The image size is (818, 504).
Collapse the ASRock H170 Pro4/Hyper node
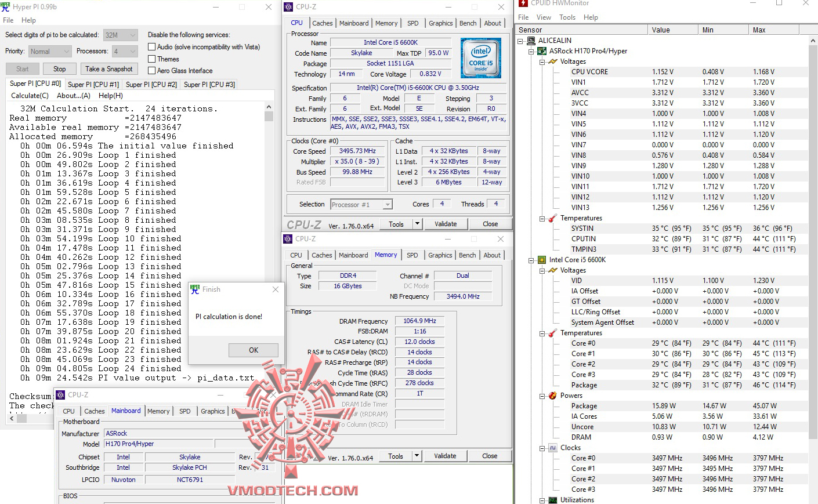(x=531, y=51)
